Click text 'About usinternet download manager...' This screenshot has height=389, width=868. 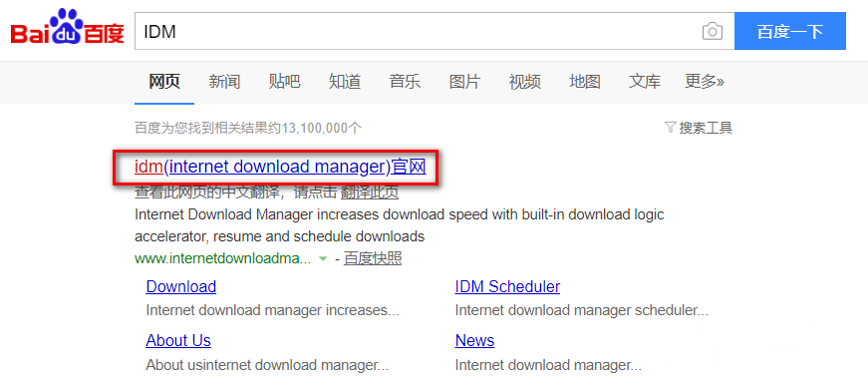click(x=267, y=366)
